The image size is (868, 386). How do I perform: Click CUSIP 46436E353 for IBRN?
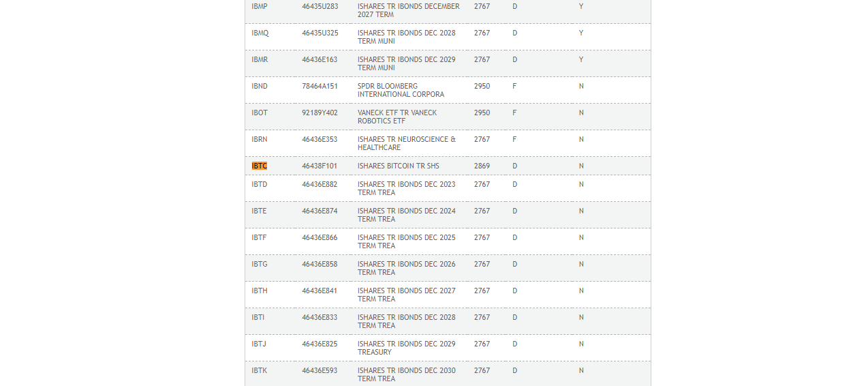320,139
